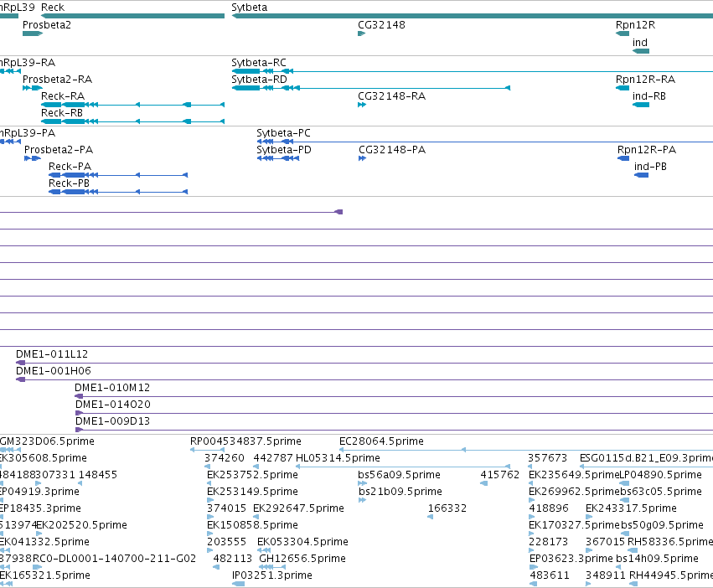
Task: Open EST RP004534837.5prime
Action: point(245,441)
